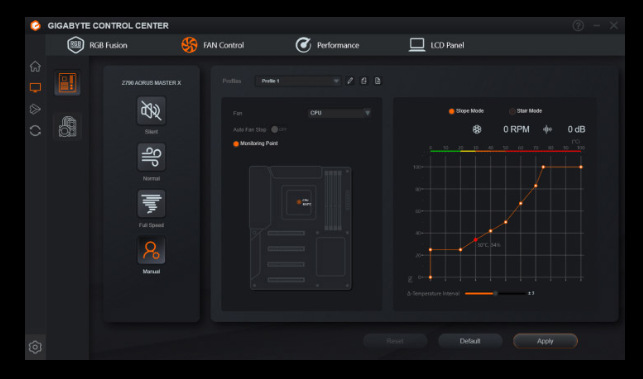Click the CPU sensor dot on the motherboard diagram

coord(299,202)
